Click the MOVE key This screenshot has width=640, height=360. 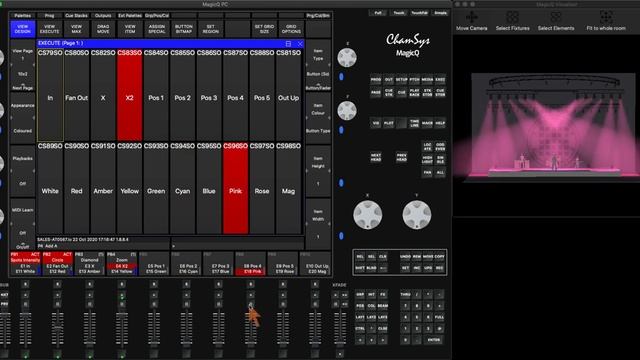[428, 257]
